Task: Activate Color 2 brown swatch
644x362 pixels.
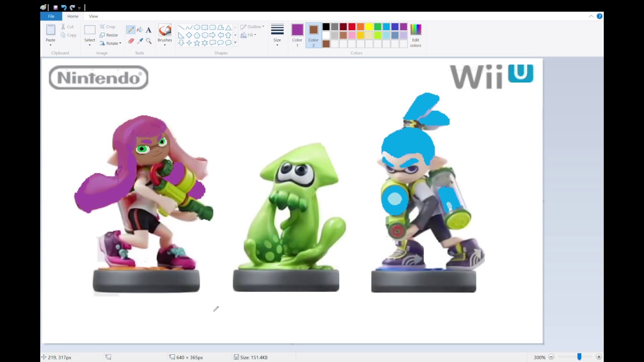Action: coord(313,30)
